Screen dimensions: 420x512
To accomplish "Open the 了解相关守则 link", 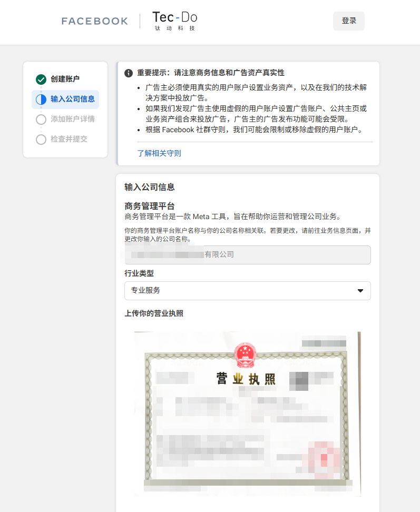I will pyautogui.click(x=159, y=153).
